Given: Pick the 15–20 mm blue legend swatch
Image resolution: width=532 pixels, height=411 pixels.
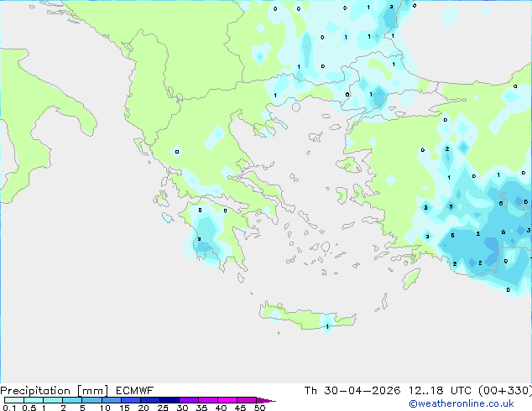Looking at the screenshot, I should (x=130, y=400).
